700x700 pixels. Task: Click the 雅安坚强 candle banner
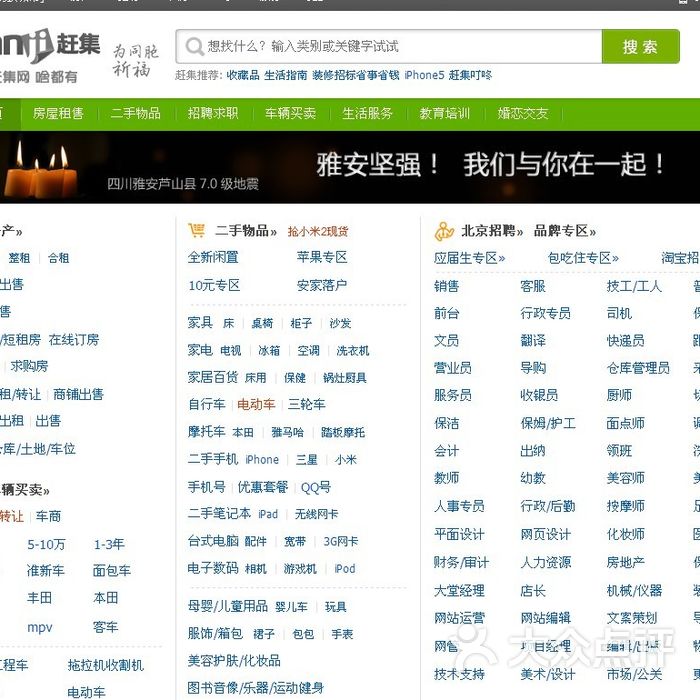350,166
